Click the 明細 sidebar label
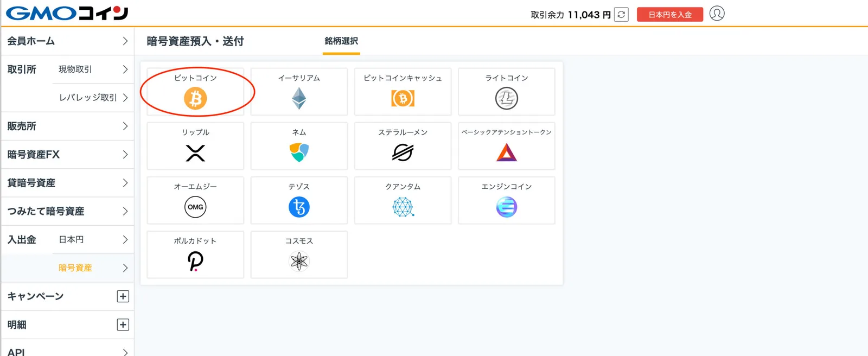Image resolution: width=868 pixels, height=356 pixels. pyautogui.click(x=17, y=325)
